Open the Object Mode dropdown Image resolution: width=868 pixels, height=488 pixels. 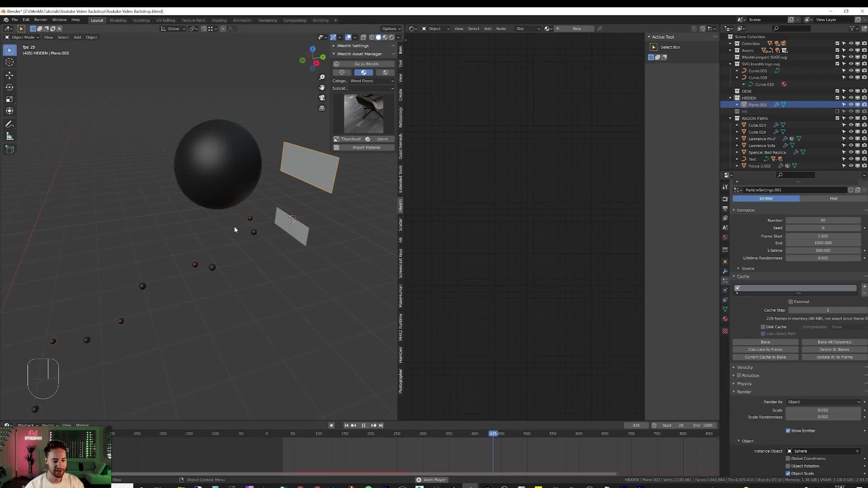pyautogui.click(x=22, y=38)
